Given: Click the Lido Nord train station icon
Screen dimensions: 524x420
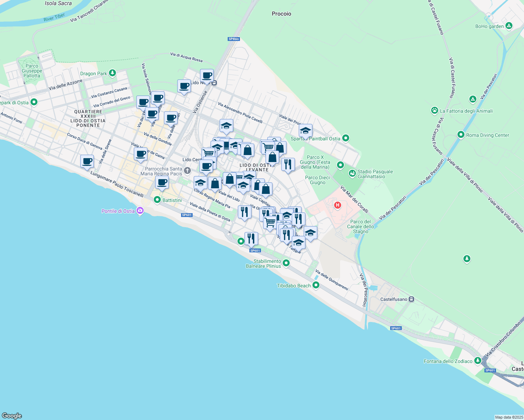Looking at the screenshot, I should coord(214,83).
